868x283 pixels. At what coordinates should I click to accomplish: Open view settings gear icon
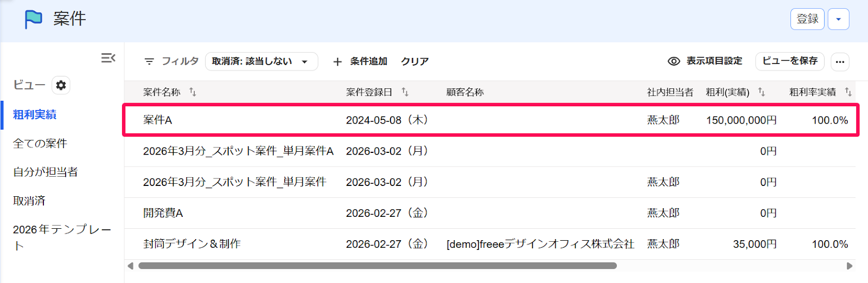61,85
